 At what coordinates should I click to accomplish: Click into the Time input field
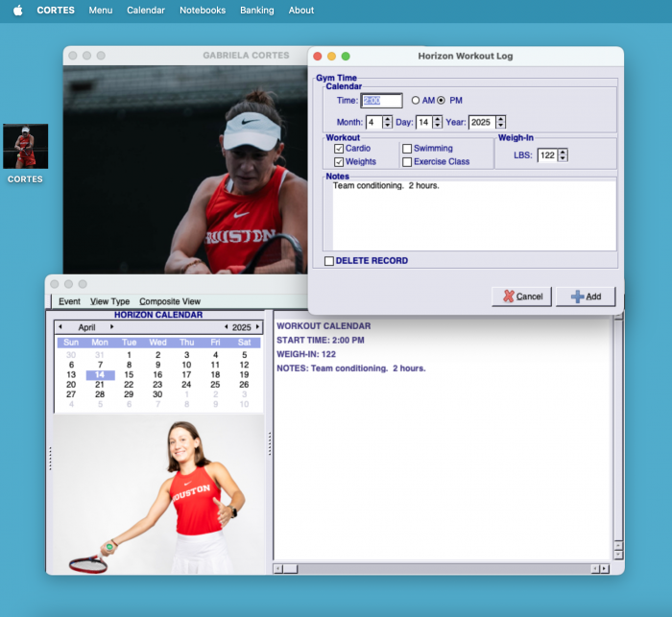pos(381,101)
